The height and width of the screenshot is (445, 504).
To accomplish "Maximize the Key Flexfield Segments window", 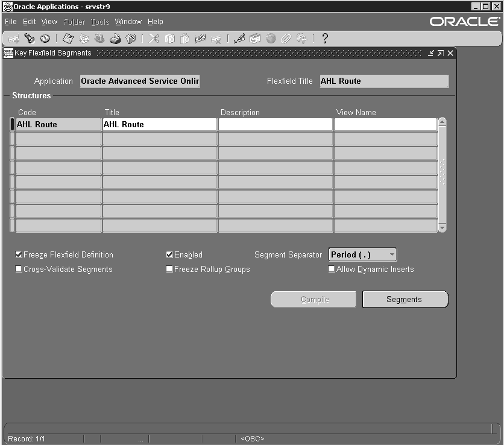I will pyautogui.click(x=440, y=53).
